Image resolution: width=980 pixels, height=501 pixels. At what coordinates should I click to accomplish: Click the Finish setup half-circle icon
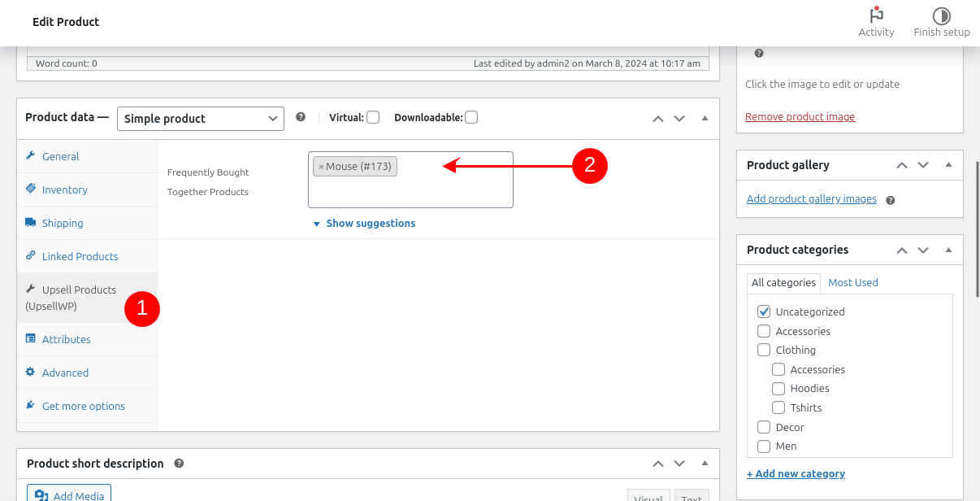[941, 15]
